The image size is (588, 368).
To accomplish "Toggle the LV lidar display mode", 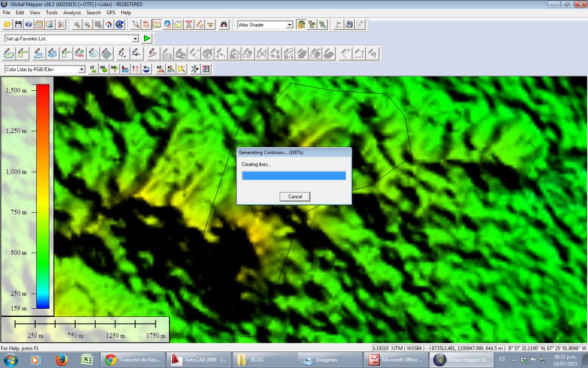I will click(x=92, y=68).
